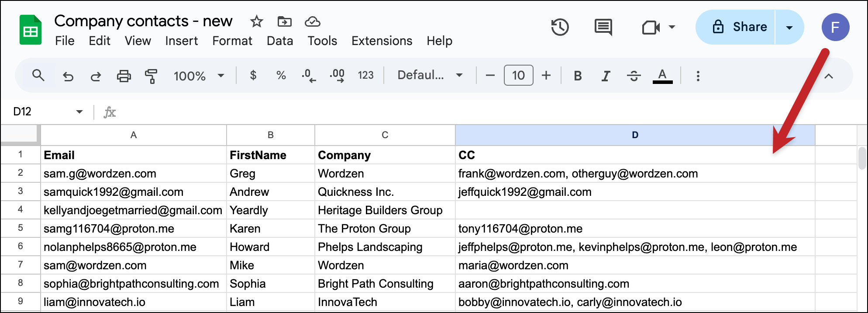Screen dimensions: 868x313
Task: Open the Share options dropdown arrow
Action: pyautogui.click(x=789, y=28)
